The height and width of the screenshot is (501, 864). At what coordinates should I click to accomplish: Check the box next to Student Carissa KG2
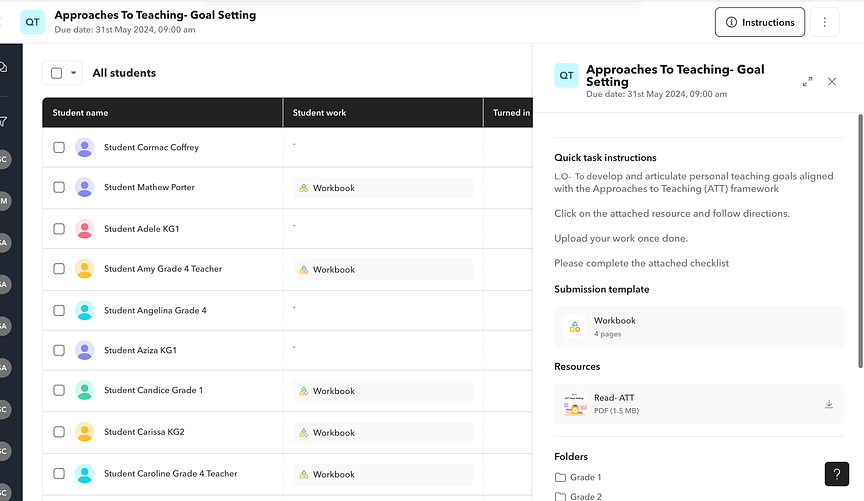click(x=59, y=432)
